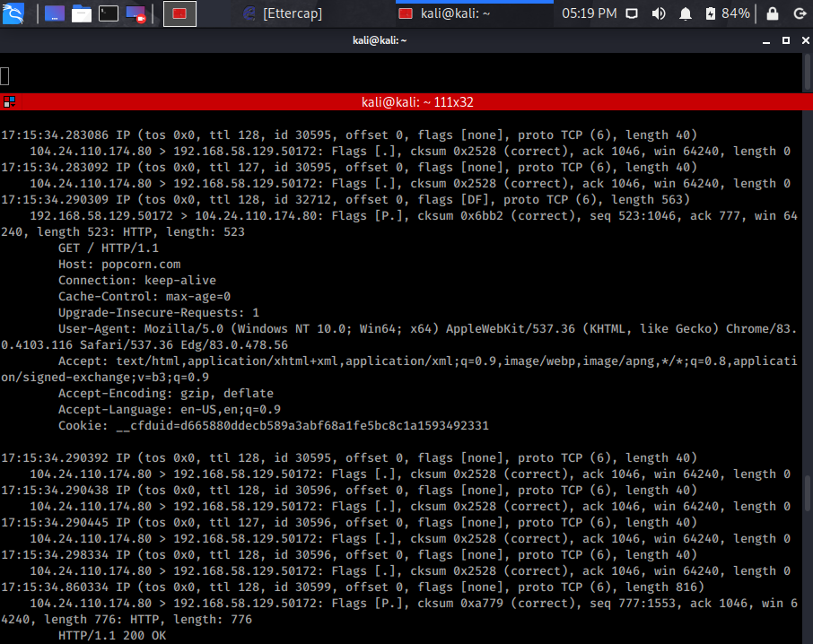The width and height of the screenshot is (813, 644).
Task: Click 'Accept-Encoding: gzip, deflate' line
Action: point(165,393)
